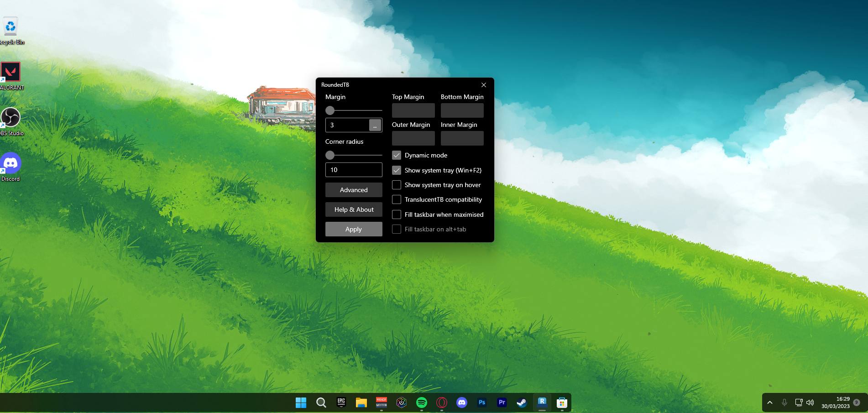
Task: Select the Discord desktop shortcut
Action: (x=11, y=167)
